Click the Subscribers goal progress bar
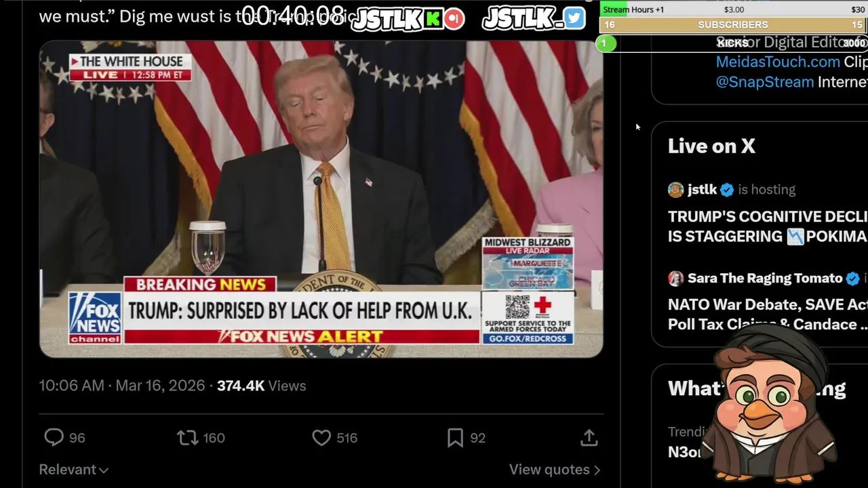The width and height of the screenshot is (868, 488). [x=733, y=25]
